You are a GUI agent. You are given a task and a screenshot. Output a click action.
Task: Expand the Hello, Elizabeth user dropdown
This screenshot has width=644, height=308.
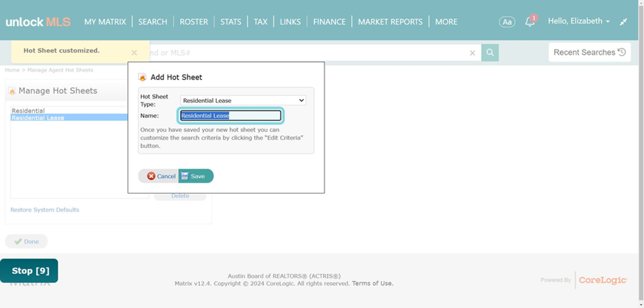click(579, 21)
